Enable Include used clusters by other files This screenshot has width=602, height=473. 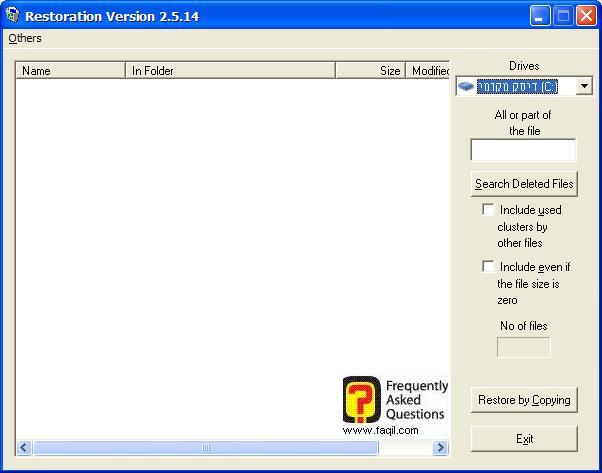pyautogui.click(x=488, y=210)
